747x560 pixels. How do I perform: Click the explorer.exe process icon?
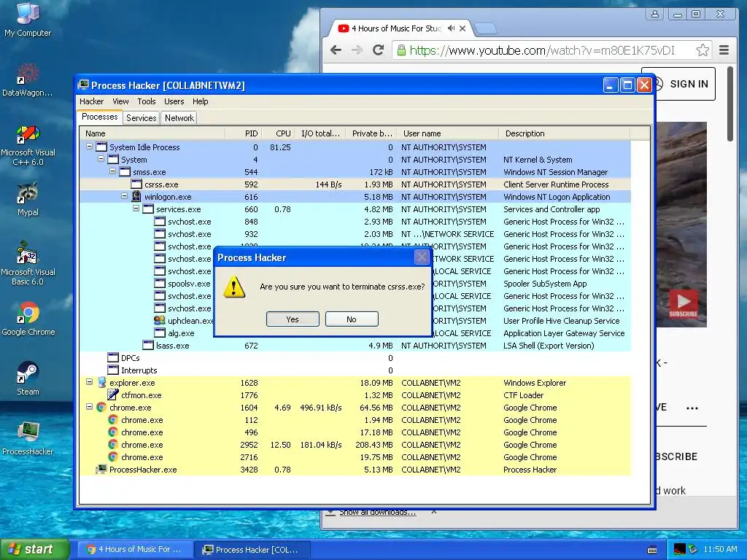[x=101, y=382]
